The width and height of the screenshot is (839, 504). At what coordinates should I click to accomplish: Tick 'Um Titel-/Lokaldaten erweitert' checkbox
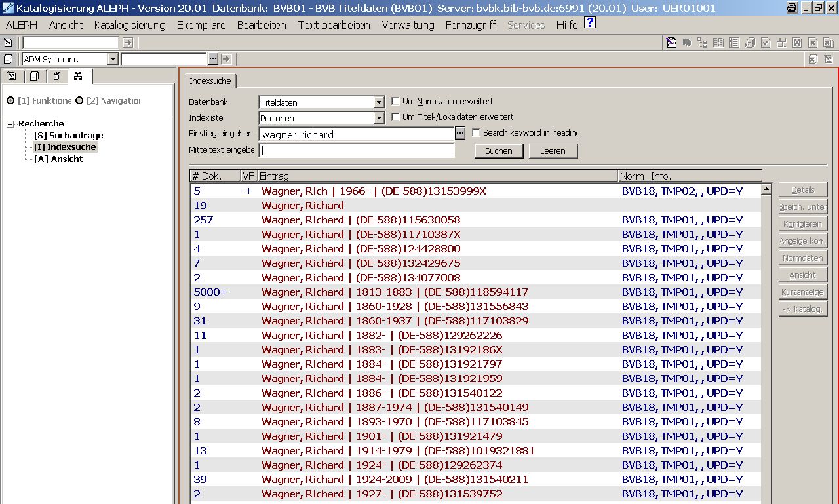click(395, 117)
